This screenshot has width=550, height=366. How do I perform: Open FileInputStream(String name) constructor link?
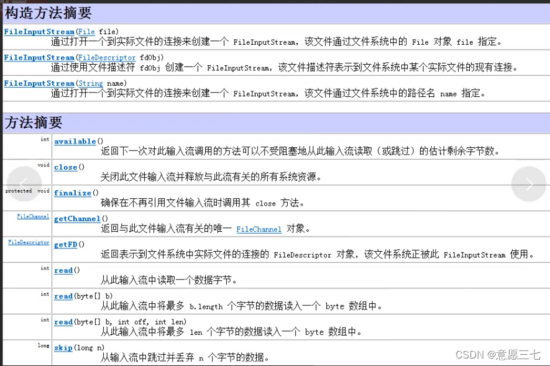tap(39, 84)
